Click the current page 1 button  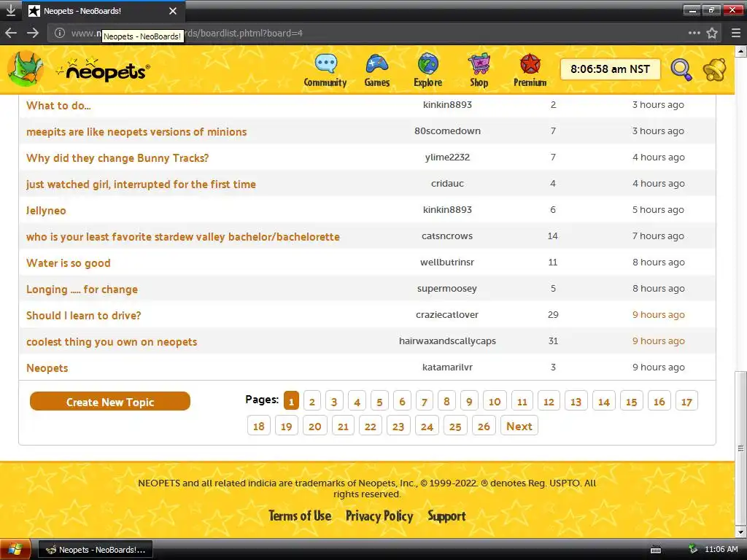[x=291, y=401]
